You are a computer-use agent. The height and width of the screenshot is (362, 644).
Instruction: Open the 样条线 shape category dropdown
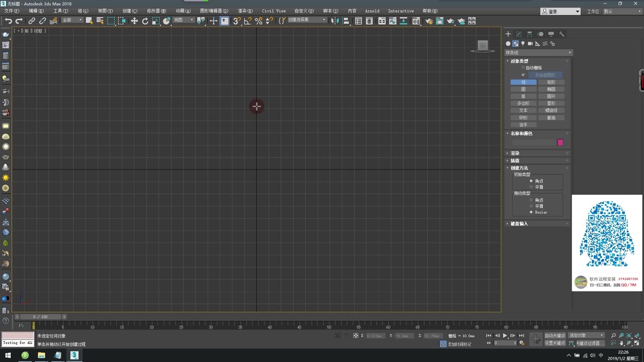538,53
